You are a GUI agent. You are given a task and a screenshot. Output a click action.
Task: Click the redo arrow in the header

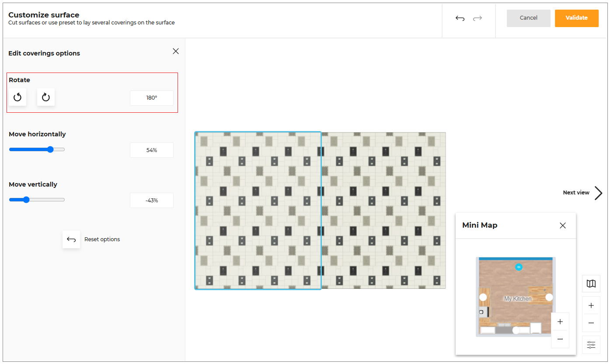pos(477,18)
